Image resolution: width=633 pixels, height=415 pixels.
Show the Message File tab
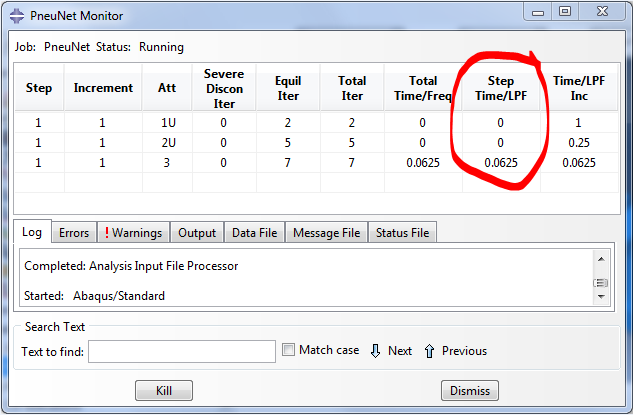327,233
